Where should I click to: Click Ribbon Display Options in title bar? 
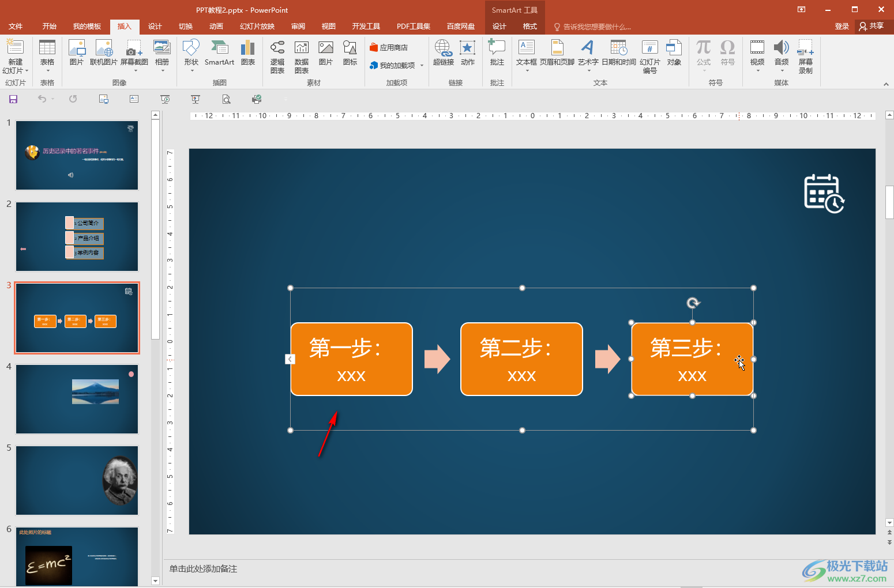click(x=801, y=9)
